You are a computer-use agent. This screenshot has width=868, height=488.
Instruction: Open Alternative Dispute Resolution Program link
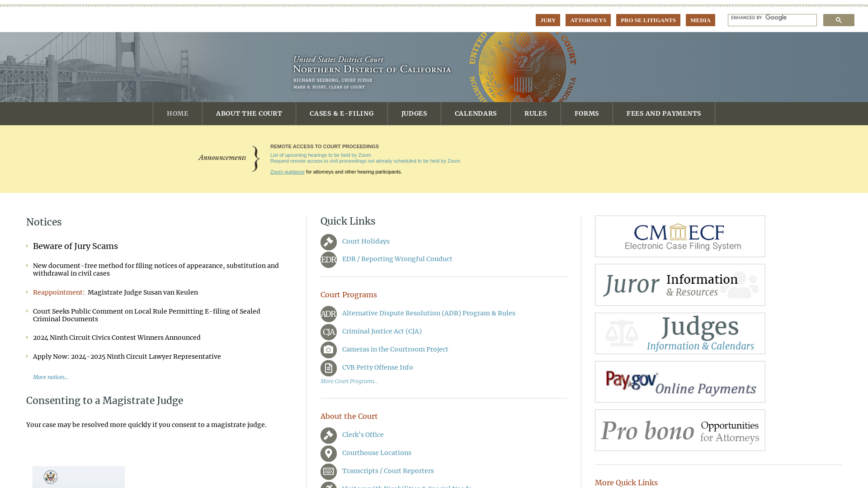[x=429, y=313]
